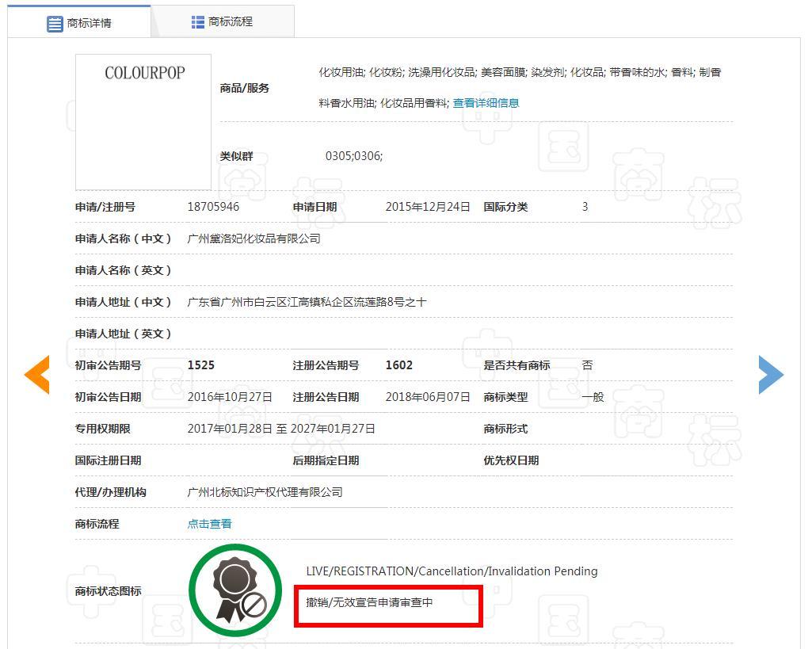Viewport: 812px width, 649px height.
Task: Click the preliminary announcement issue 1525
Action: pos(201,365)
